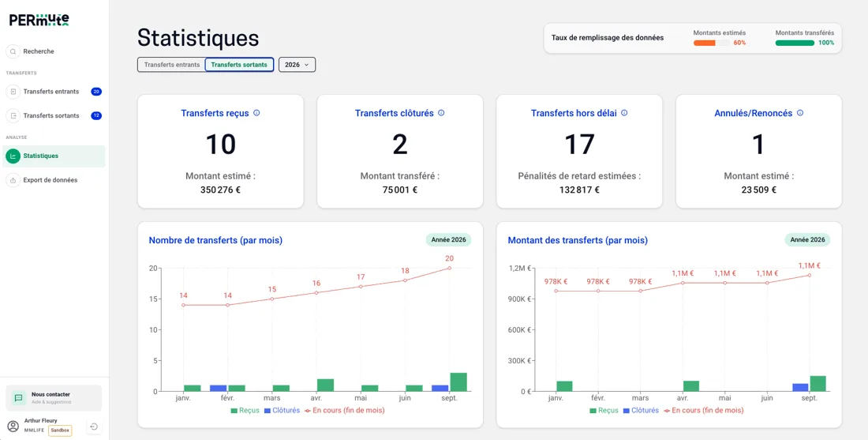
Task: Toggle En cours legend in Nombre de transferts chart
Action: pyautogui.click(x=345, y=411)
